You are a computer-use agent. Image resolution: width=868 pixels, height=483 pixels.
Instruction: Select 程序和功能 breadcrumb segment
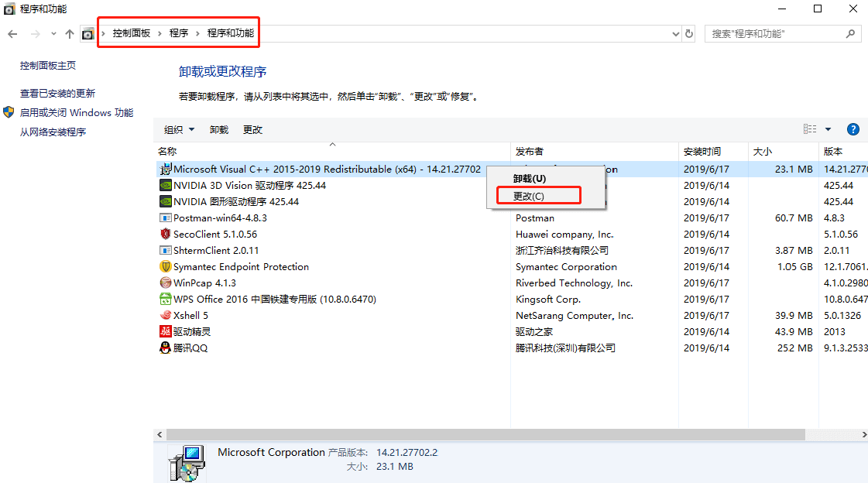click(231, 33)
